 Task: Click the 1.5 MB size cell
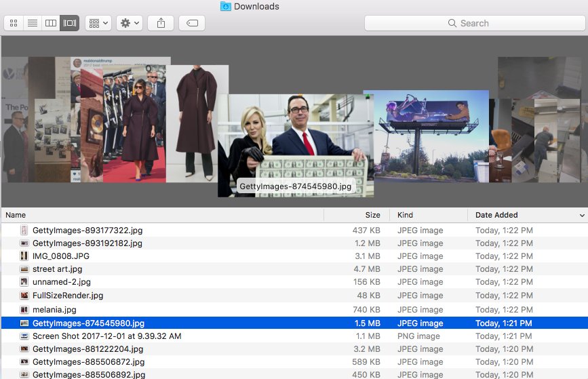coord(368,323)
